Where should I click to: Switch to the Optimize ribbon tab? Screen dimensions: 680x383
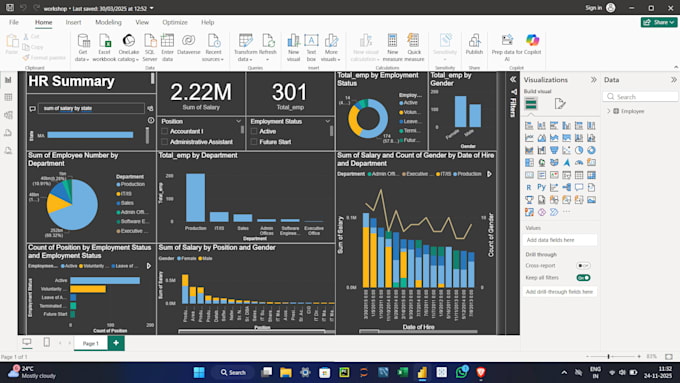175,22
